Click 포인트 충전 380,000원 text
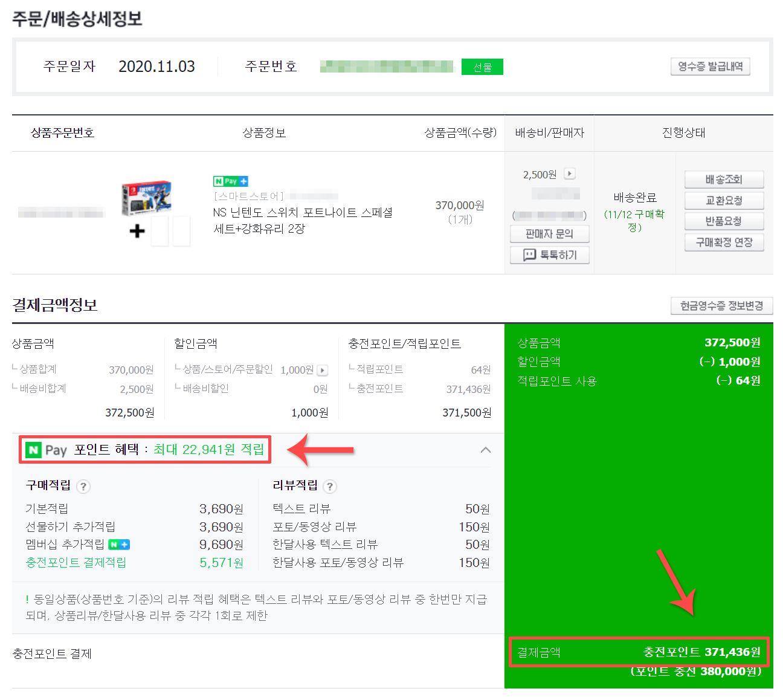 (x=696, y=672)
